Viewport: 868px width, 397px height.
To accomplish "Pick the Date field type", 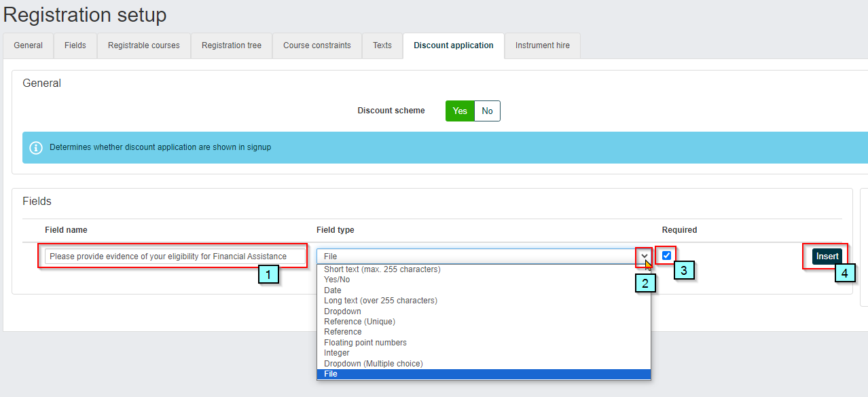I will tap(484, 290).
